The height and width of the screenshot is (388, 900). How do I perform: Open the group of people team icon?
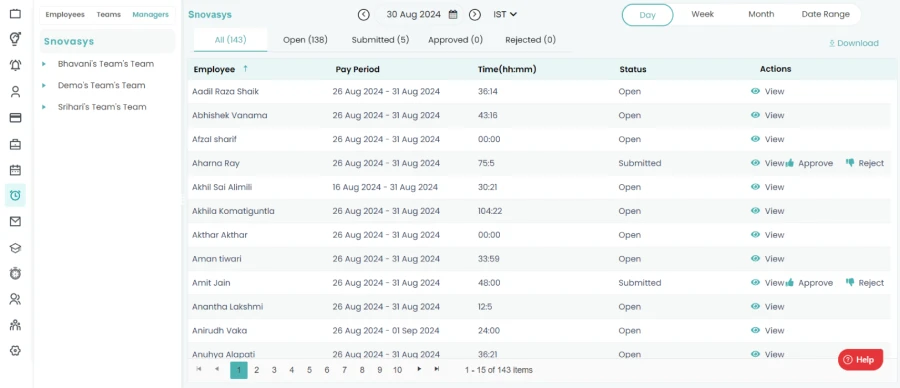point(15,325)
